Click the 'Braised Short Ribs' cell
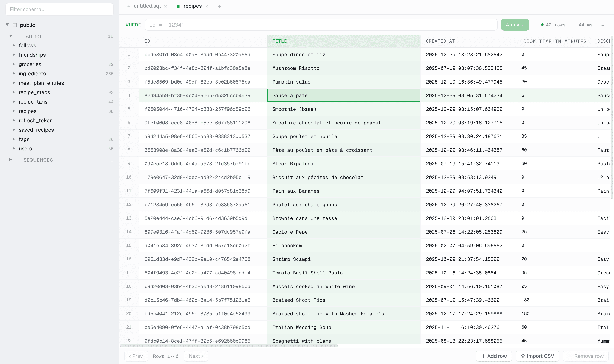 [x=344, y=300]
